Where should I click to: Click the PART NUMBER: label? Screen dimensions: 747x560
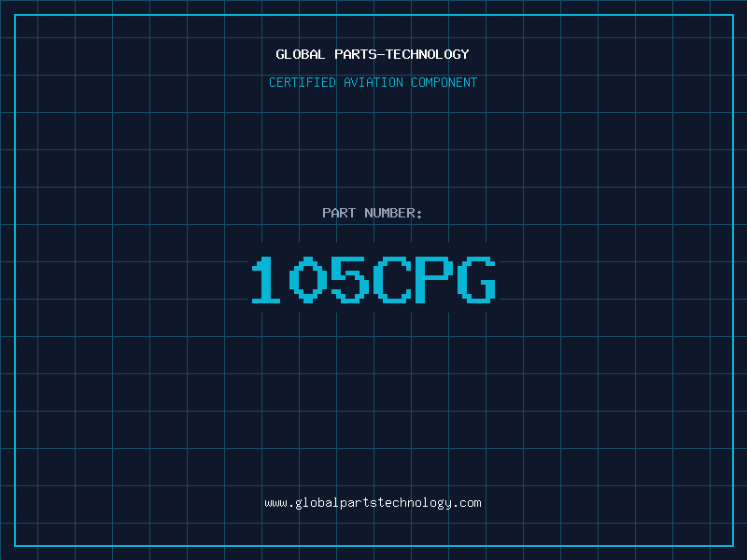(x=372, y=213)
